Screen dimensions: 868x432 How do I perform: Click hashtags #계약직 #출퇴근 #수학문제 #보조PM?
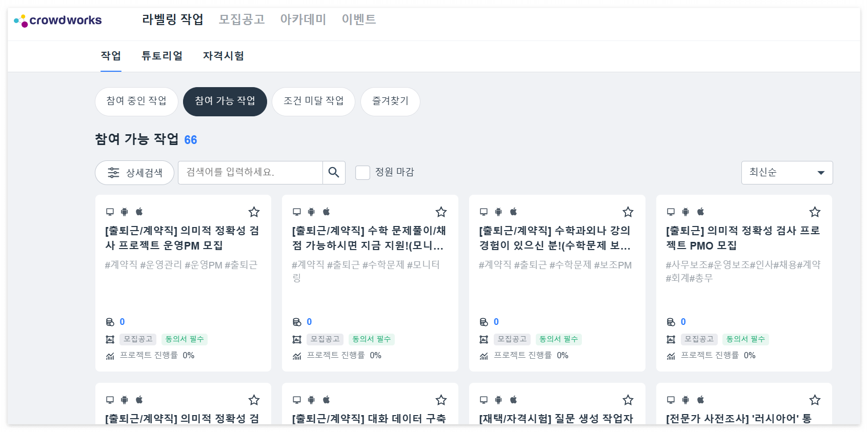click(555, 265)
